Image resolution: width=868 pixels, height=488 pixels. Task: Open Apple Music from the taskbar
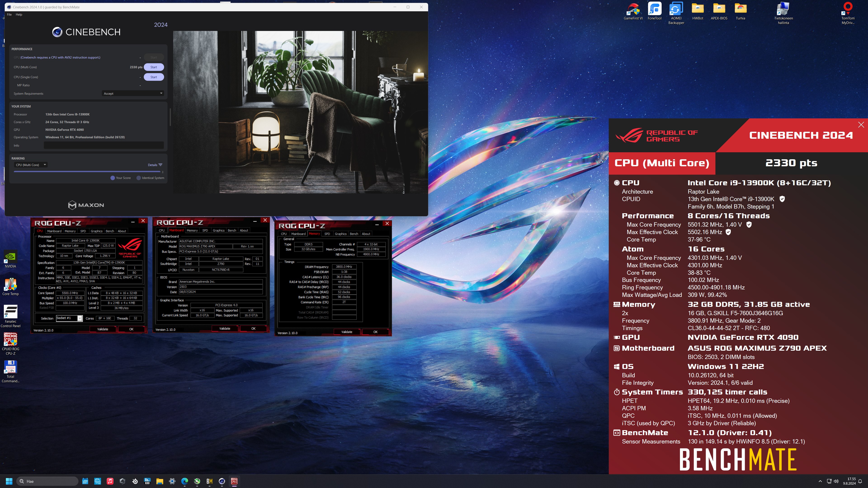click(x=110, y=481)
